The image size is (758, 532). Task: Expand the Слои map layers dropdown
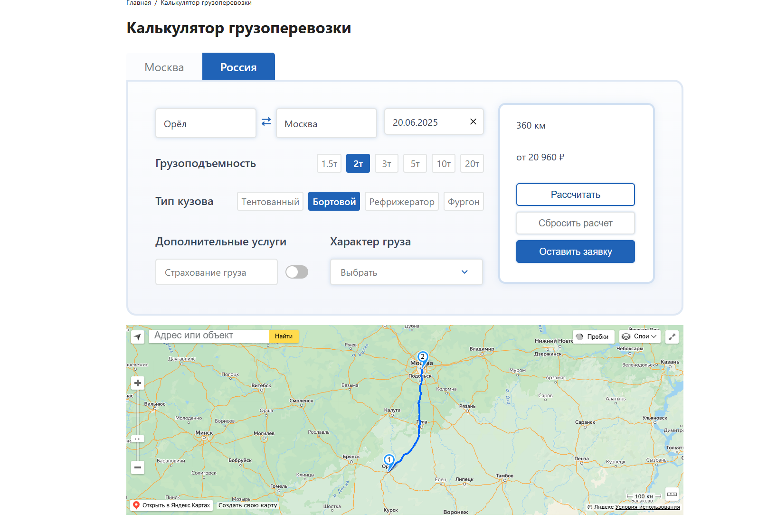(x=640, y=336)
